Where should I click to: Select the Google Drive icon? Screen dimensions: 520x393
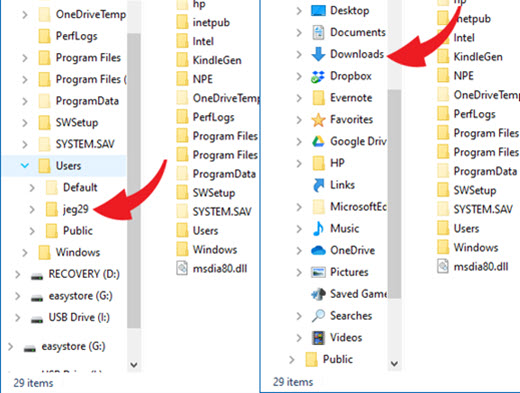click(x=318, y=142)
